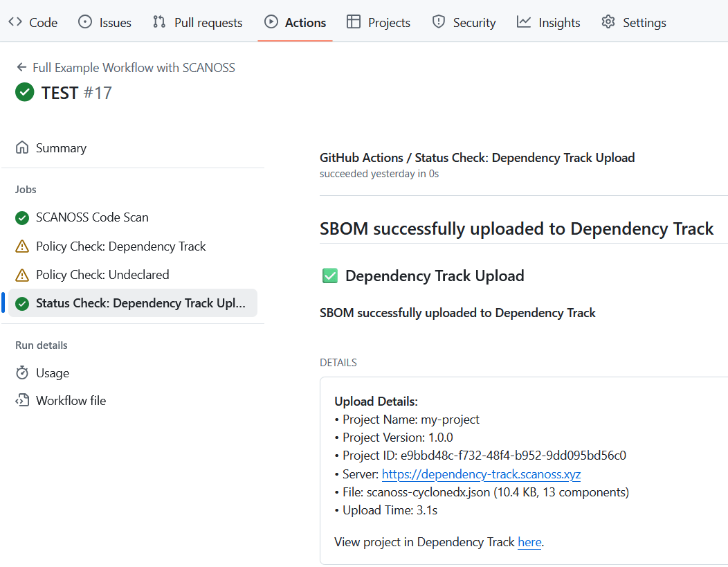Select Status Check: Dependency Track Upload job
Screen dimensions: 728x567
tap(133, 303)
